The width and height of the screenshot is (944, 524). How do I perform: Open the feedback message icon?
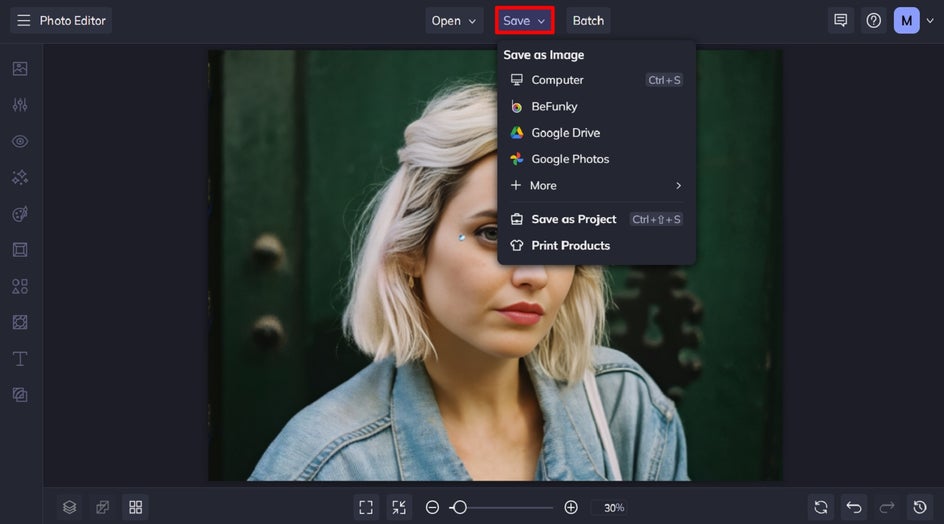pyautogui.click(x=840, y=20)
